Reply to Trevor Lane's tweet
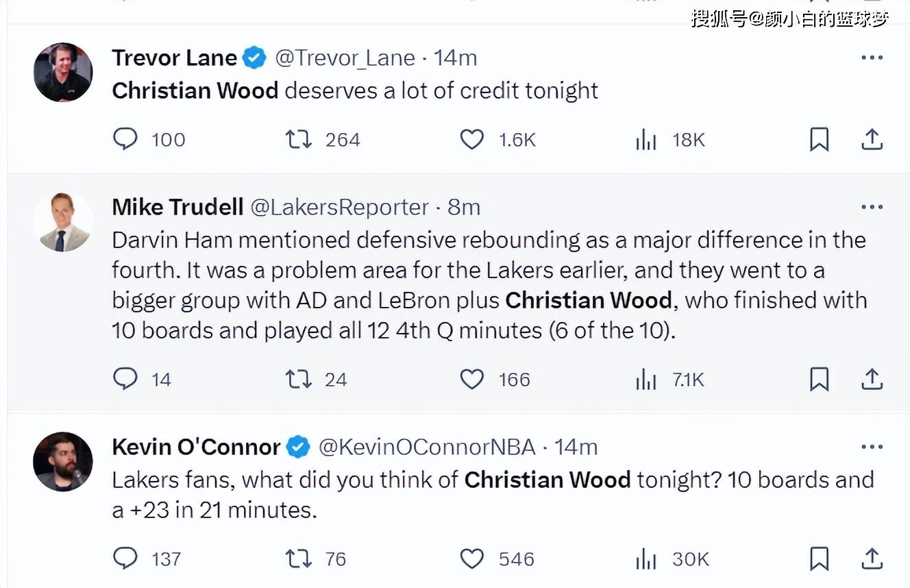The width and height of the screenshot is (910, 588). point(125,139)
